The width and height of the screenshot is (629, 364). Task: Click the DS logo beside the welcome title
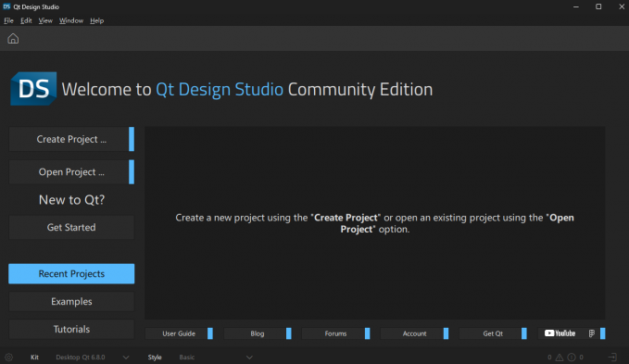pyautogui.click(x=33, y=89)
